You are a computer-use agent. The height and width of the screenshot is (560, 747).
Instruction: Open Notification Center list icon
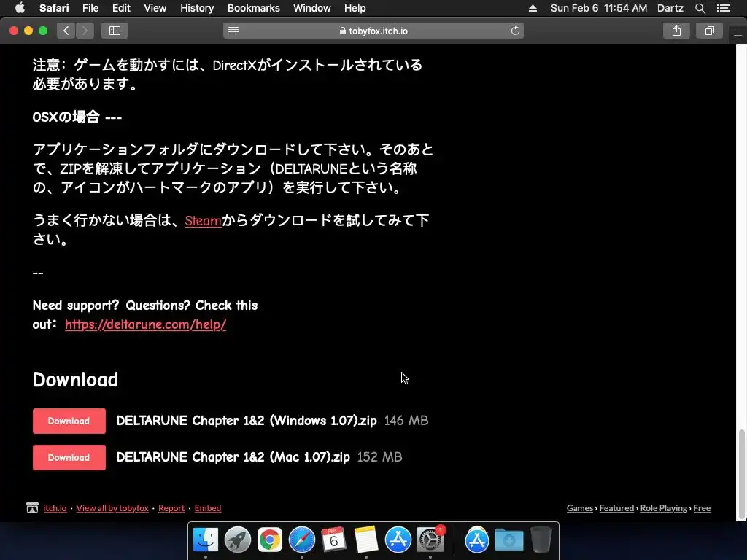[724, 8]
